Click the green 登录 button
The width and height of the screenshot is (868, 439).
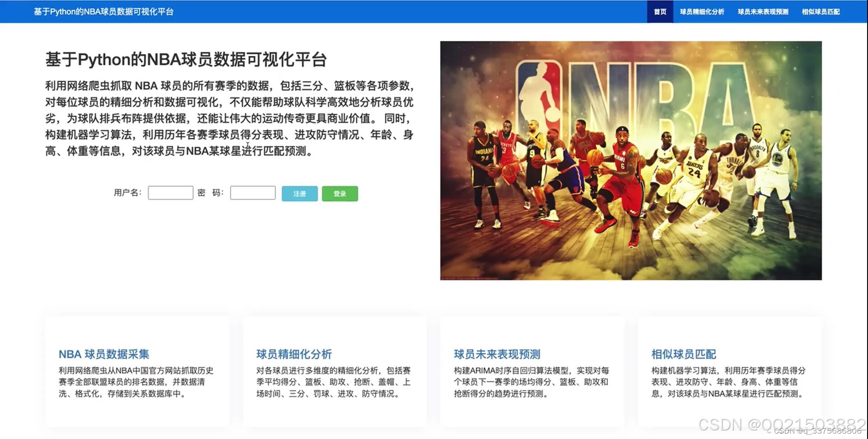pyautogui.click(x=340, y=193)
